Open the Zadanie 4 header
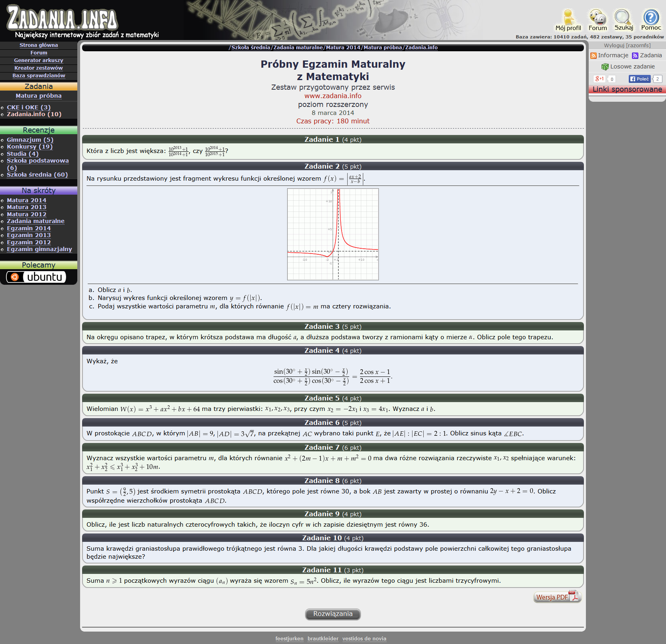This screenshot has width=666, height=644. click(x=333, y=350)
